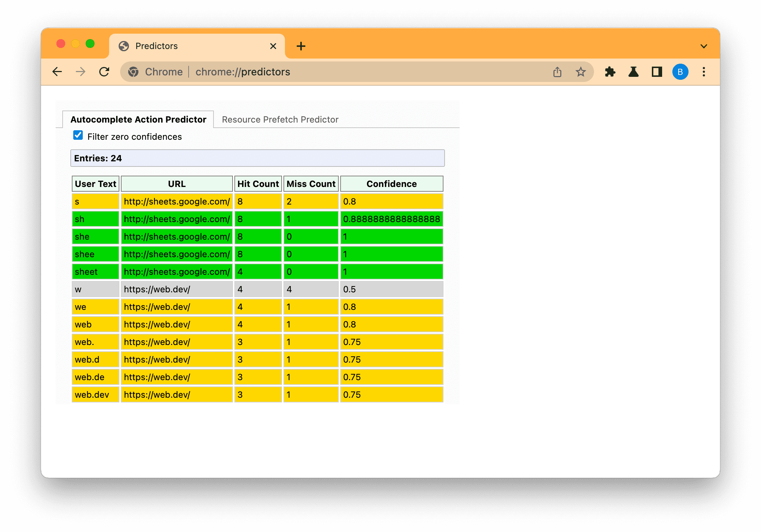Click the User Text column header

(95, 184)
